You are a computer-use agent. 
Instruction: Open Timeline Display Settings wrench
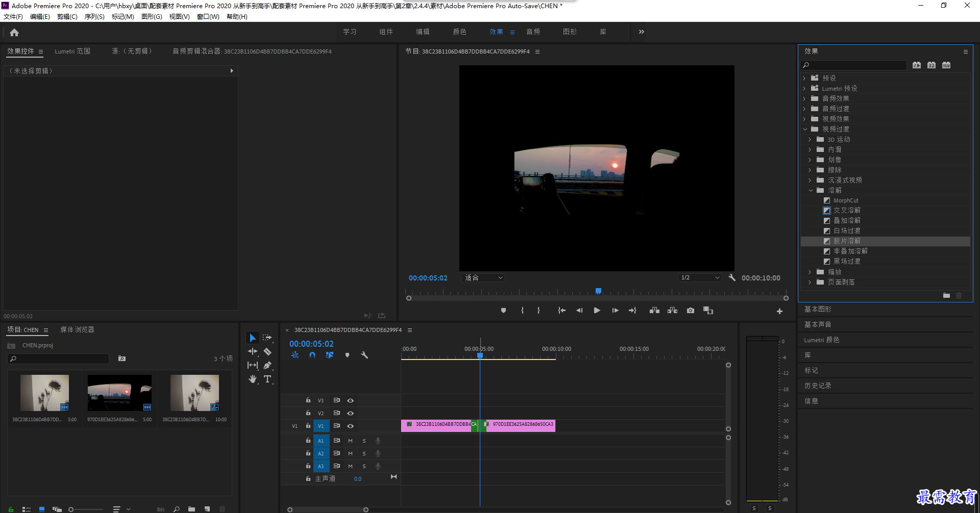364,355
